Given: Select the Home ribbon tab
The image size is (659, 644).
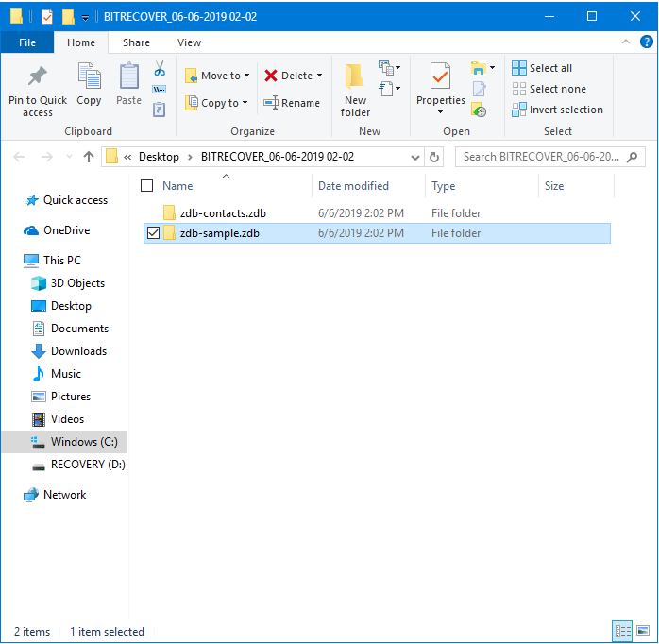Looking at the screenshot, I should 81,42.
